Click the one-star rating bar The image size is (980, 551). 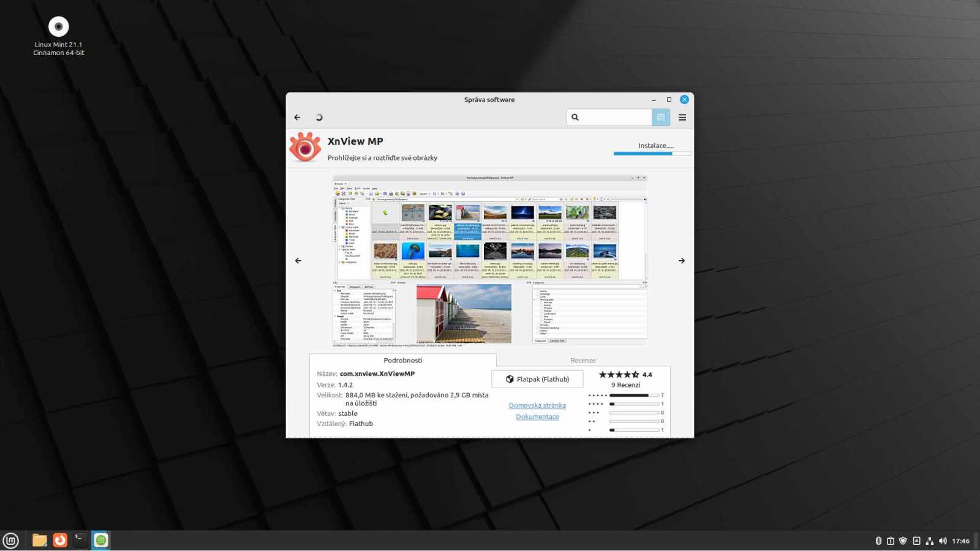[635, 430]
